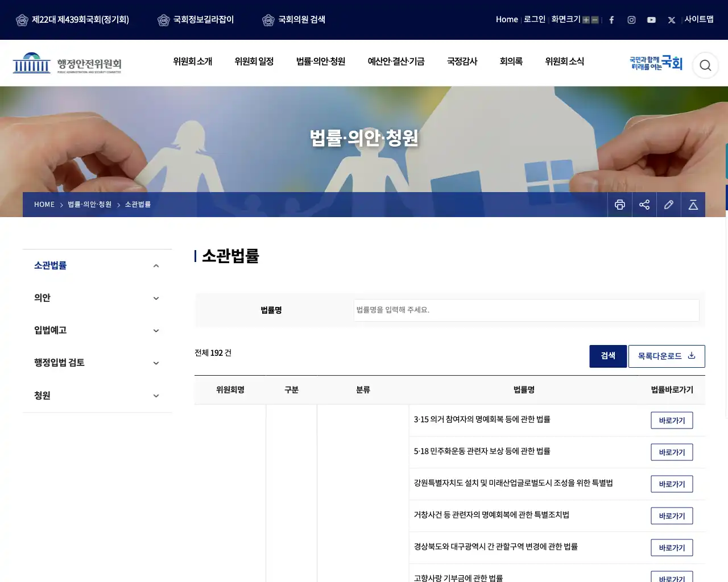Click 바로가기 for 경상북도와 대구광역시 관할구역 법률
Screen dimensions: 728x582
point(672,548)
